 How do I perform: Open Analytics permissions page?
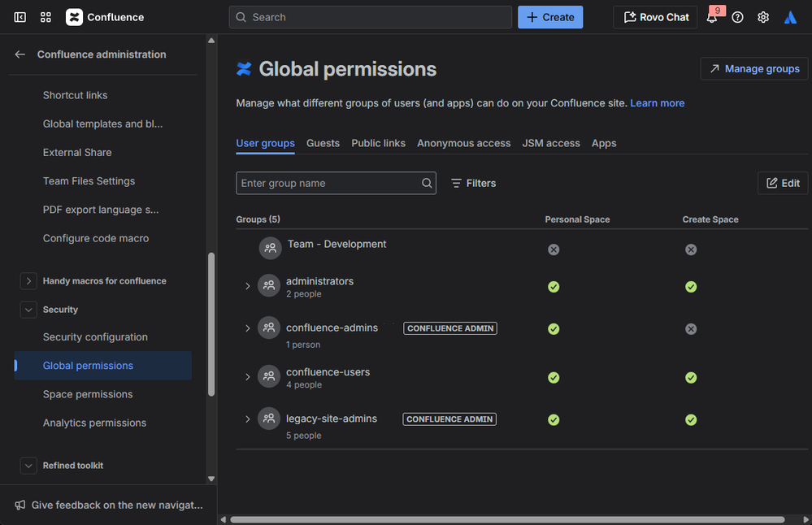[95, 423]
